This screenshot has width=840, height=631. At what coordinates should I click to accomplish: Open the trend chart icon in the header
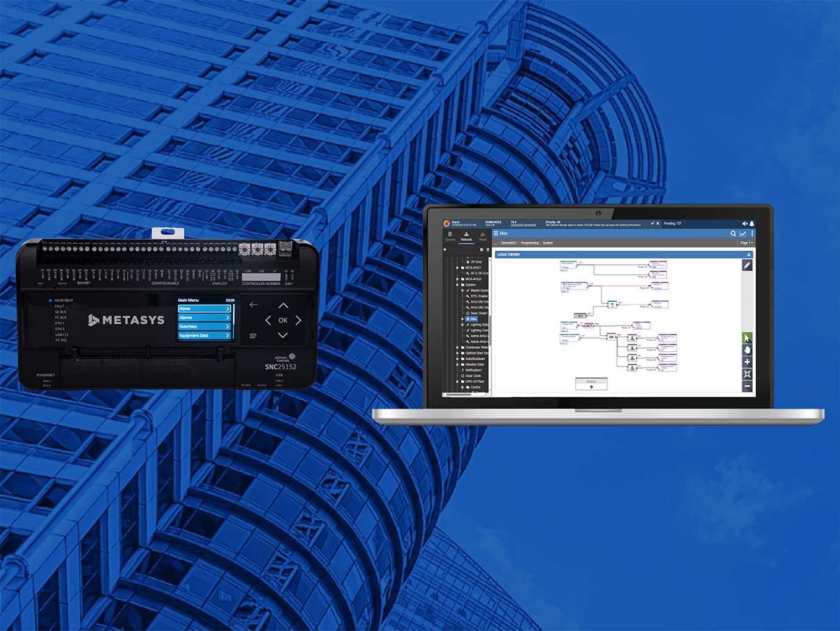[x=743, y=234]
